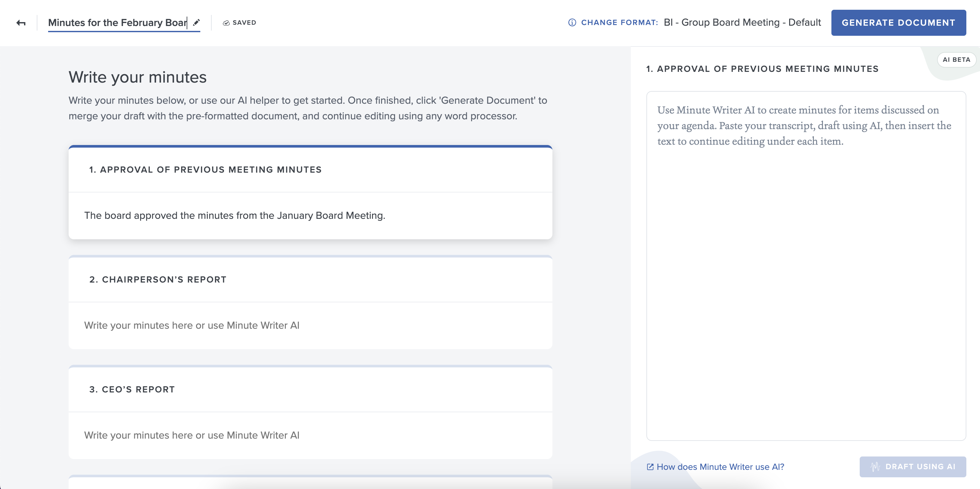Click the saved checkmark status icon

(226, 23)
